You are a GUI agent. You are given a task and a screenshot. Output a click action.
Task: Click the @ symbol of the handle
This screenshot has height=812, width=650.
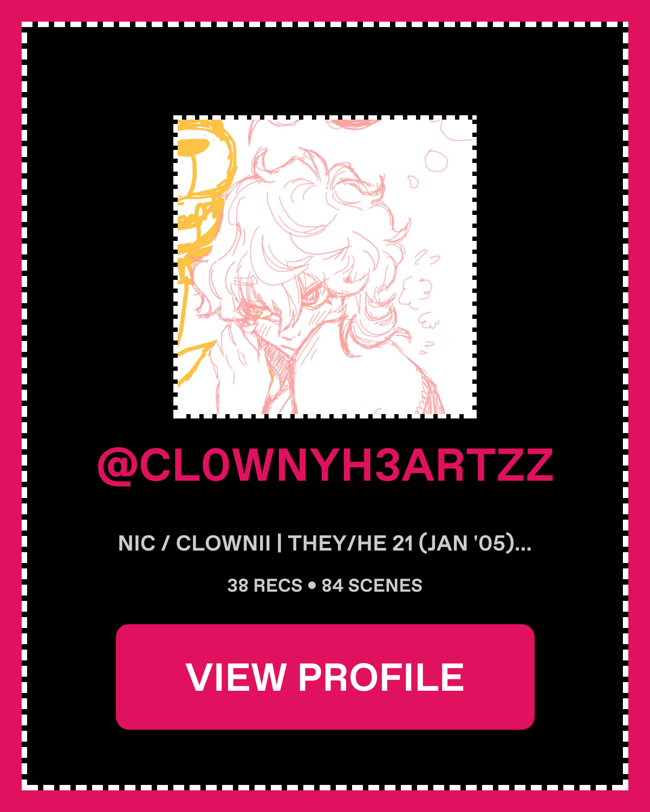[118, 467]
